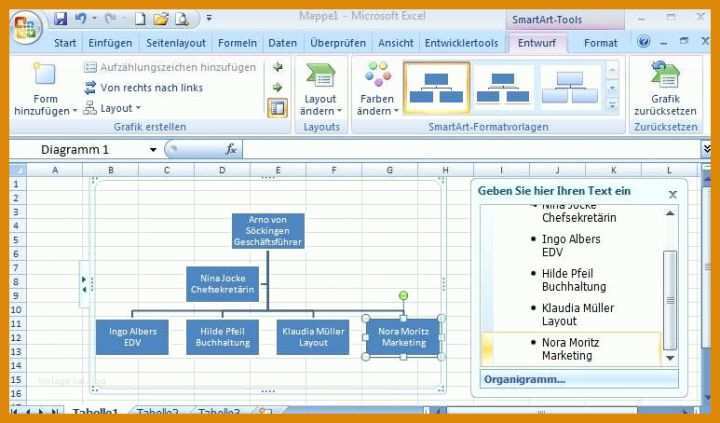The image size is (720, 423).
Task: Click Ingo Albers entry in text pane
Action: (x=571, y=246)
